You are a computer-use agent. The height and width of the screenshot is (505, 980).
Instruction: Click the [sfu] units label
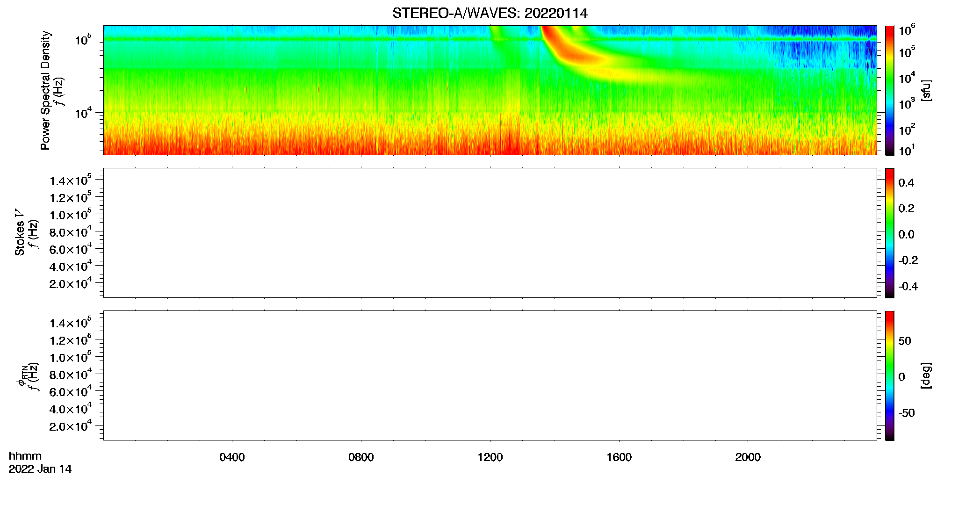[x=926, y=90]
